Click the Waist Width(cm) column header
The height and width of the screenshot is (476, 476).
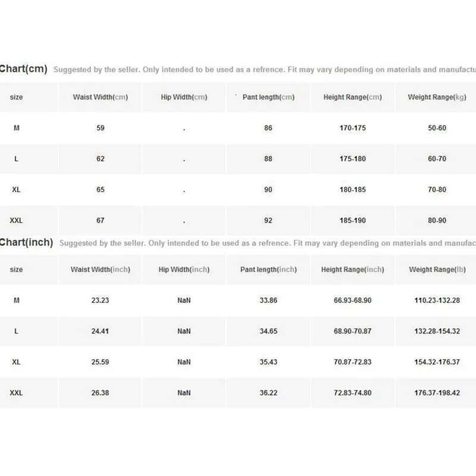pyautogui.click(x=100, y=97)
